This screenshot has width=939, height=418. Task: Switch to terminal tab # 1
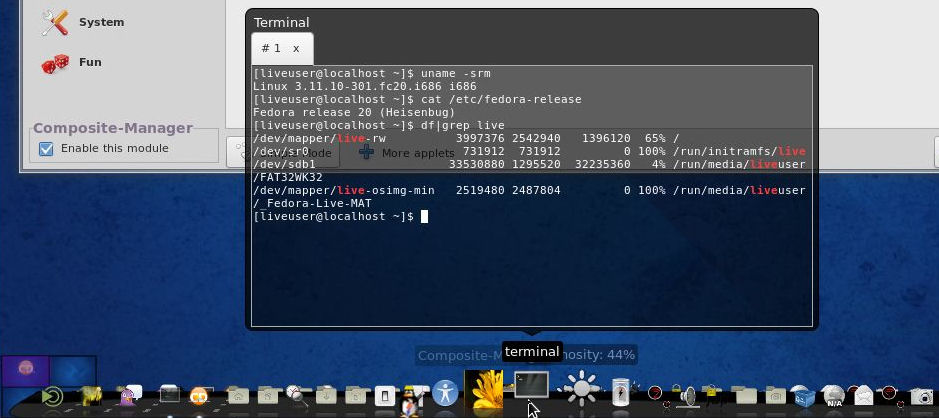271,49
